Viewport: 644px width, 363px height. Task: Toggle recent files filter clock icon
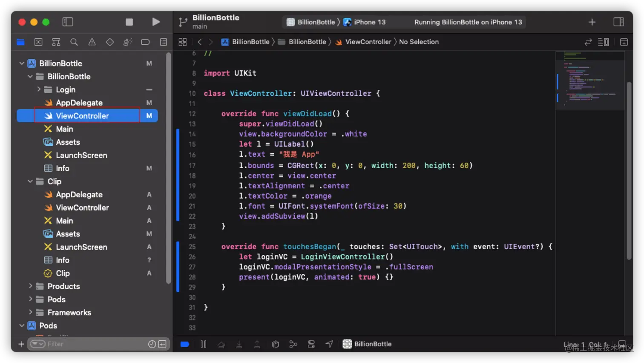[152, 344]
